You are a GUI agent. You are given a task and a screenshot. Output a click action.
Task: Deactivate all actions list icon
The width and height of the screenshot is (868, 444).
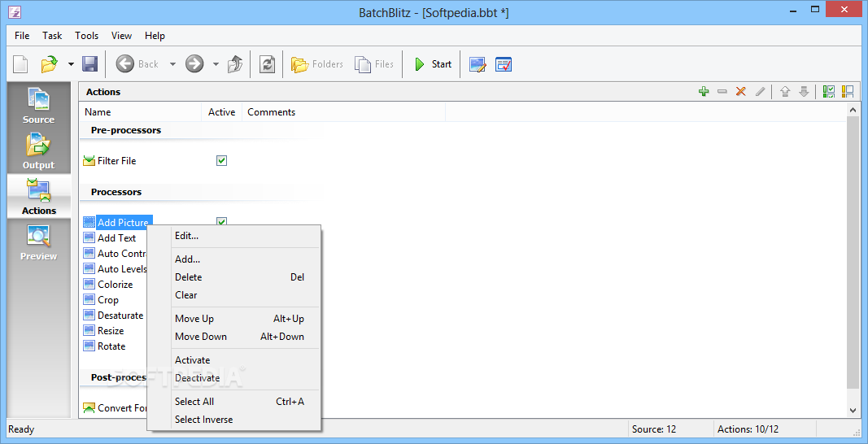tap(848, 92)
